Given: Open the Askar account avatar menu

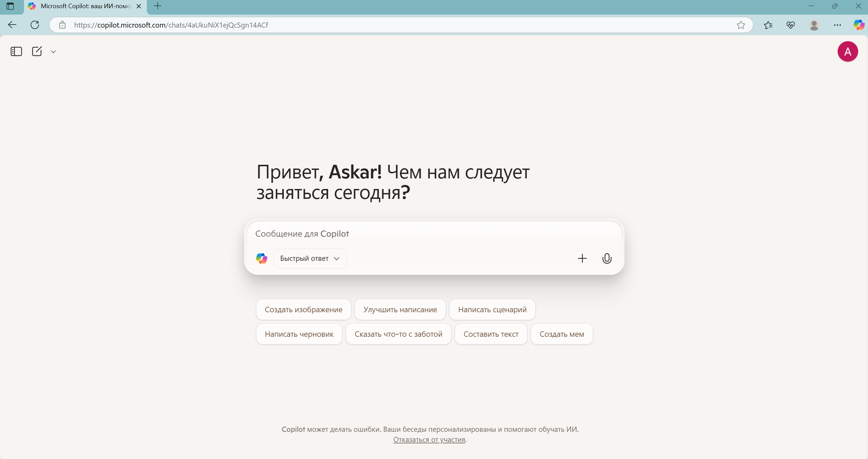Looking at the screenshot, I should (x=848, y=51).
